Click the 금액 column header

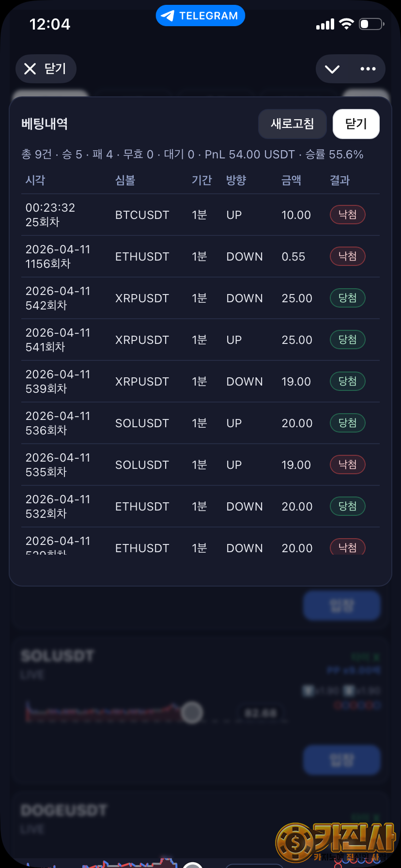pos(291,180)
